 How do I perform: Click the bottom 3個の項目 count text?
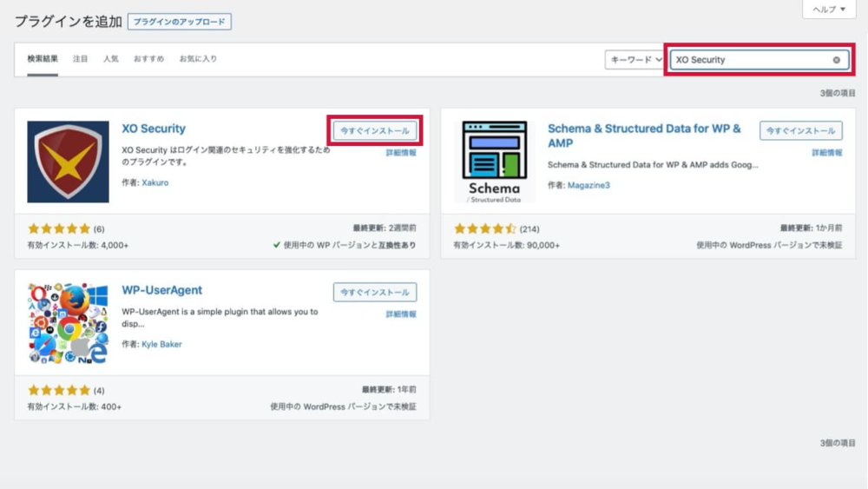(838, 443)
